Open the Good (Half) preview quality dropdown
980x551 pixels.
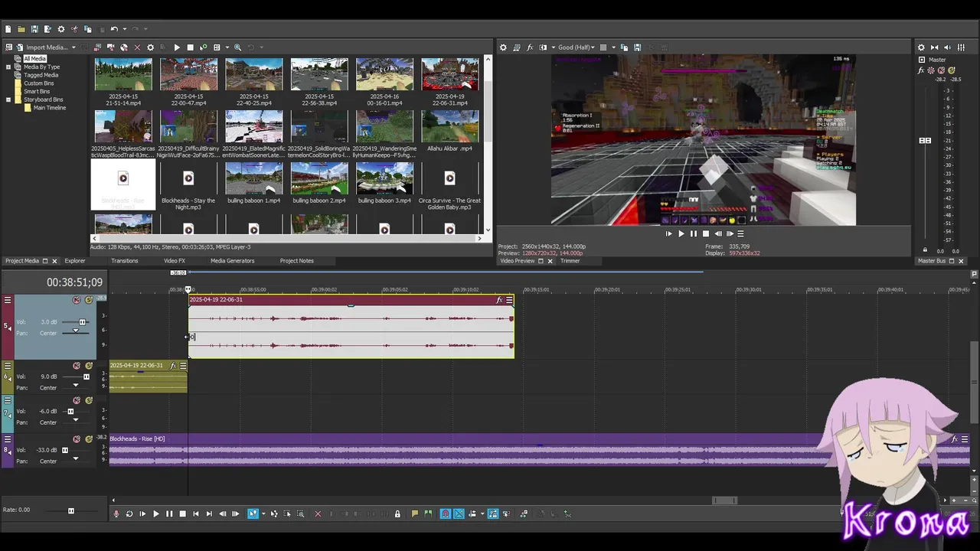click(577, 47)
